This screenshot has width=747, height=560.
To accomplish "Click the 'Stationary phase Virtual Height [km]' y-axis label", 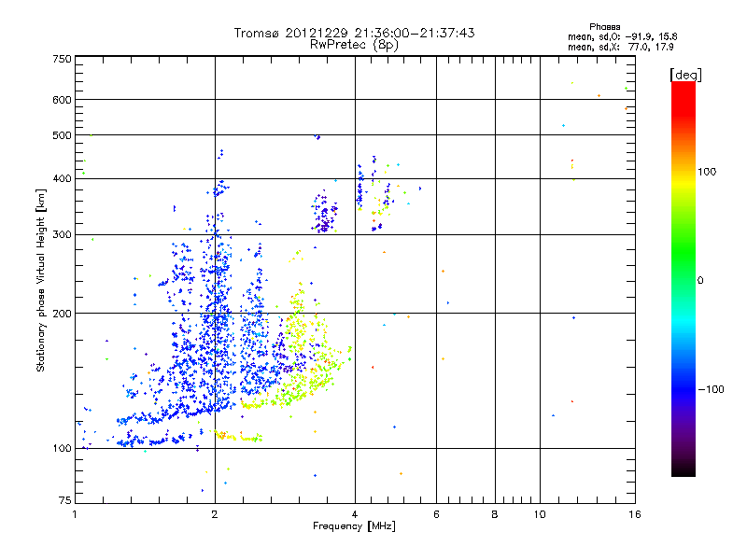I will (x=40, y=280).
